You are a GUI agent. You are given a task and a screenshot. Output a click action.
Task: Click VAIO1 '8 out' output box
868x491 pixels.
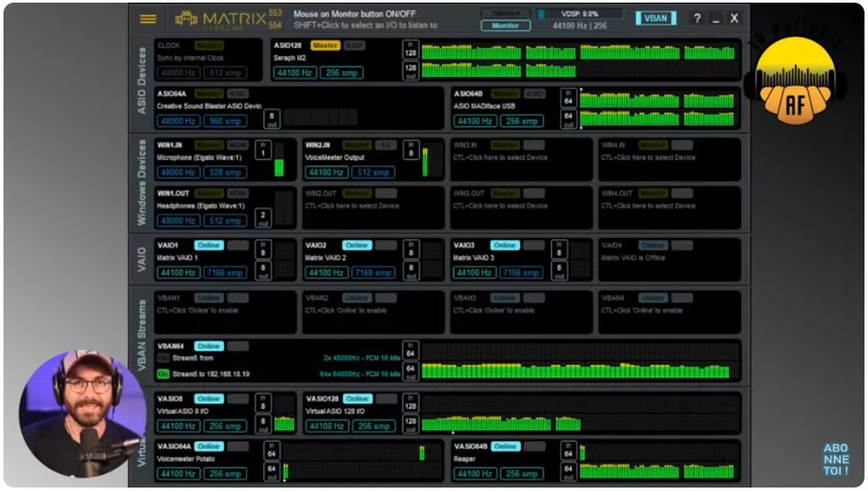click(x=263, y=270)
